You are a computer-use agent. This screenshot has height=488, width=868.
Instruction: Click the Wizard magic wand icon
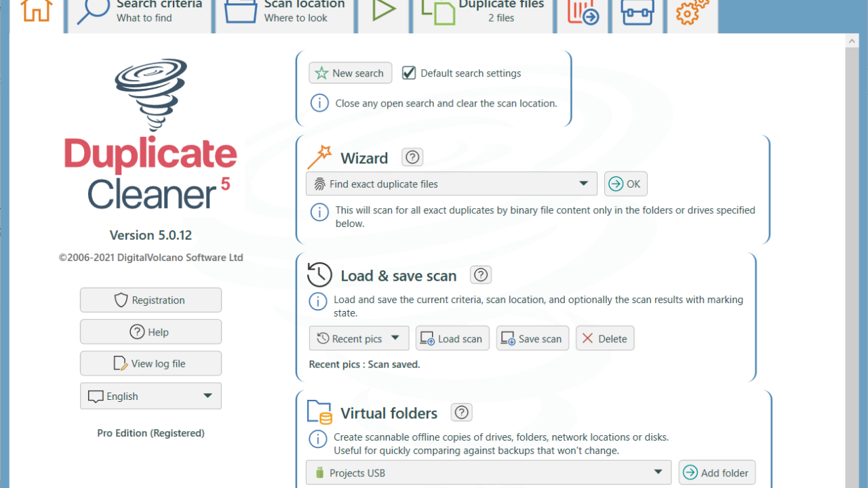(x=319, y=157)
